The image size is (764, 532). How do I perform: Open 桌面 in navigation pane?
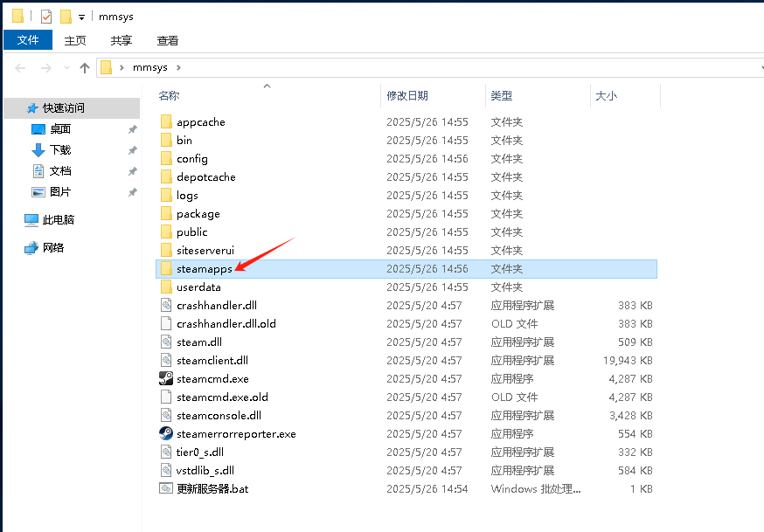coord(60,129)
